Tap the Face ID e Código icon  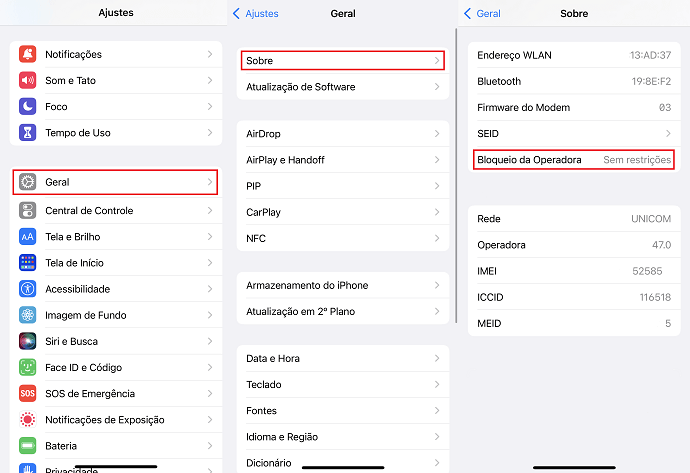(27, 367)
